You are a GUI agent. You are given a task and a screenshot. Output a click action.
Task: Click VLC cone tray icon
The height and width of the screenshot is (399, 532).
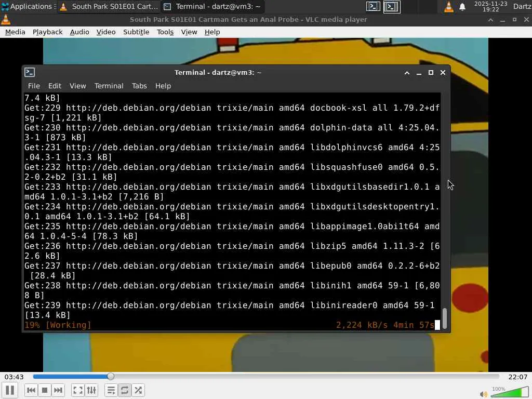coord(448,6)
